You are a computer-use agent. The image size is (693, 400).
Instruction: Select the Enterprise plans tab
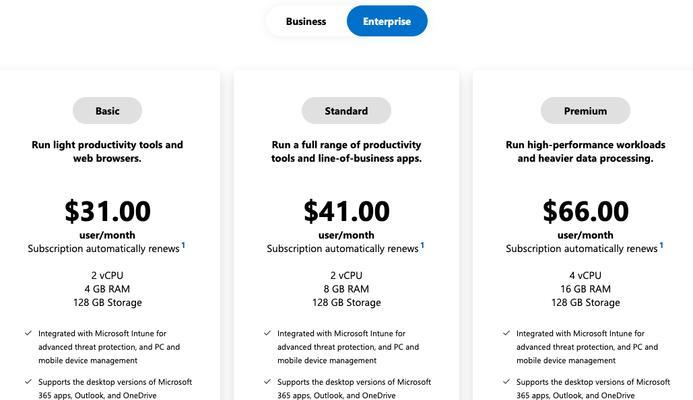point(387,21)
